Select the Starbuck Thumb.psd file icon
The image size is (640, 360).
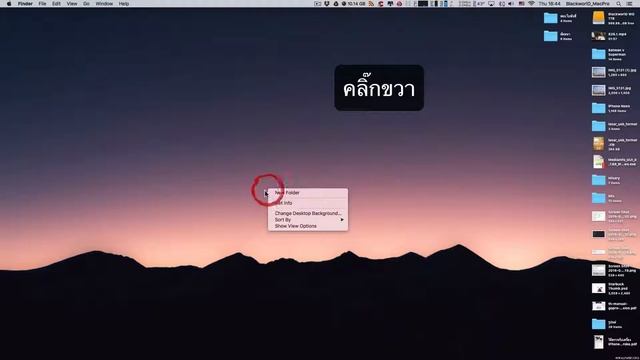[598, 289]
